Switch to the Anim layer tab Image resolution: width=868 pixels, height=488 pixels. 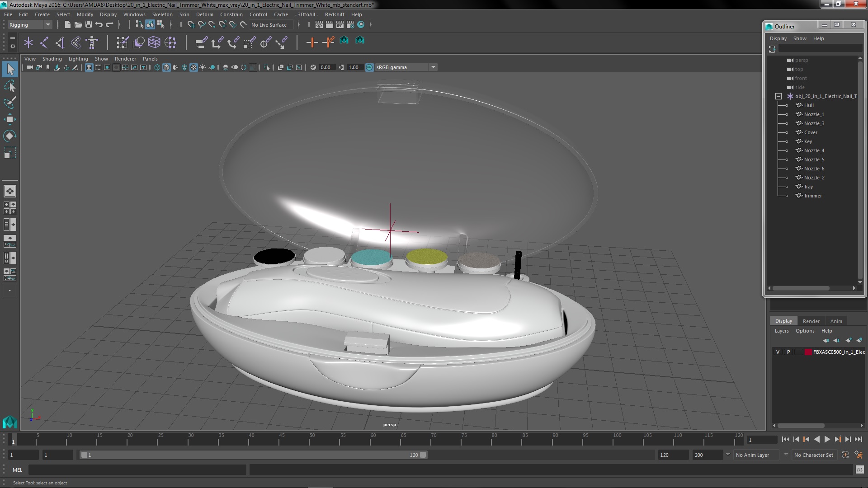[x=836, y=321]
